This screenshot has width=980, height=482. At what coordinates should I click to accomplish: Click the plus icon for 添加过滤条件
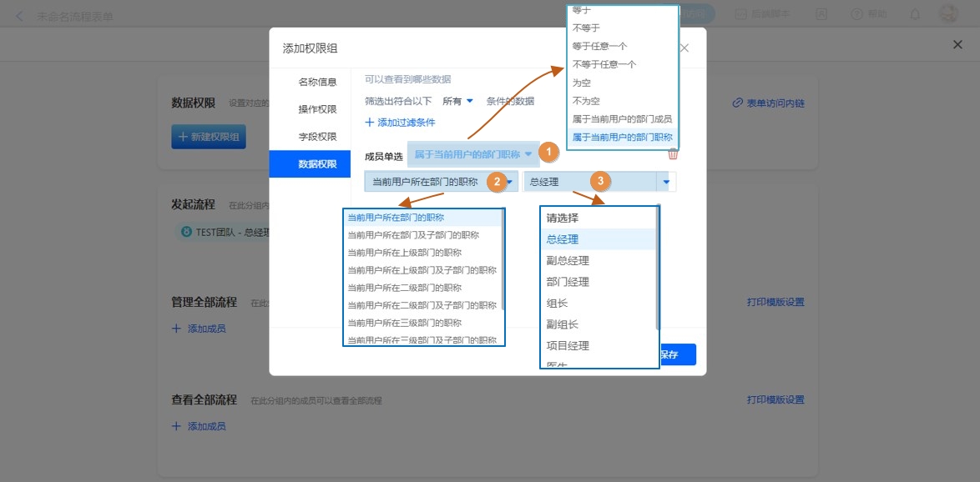coord(369,123)
